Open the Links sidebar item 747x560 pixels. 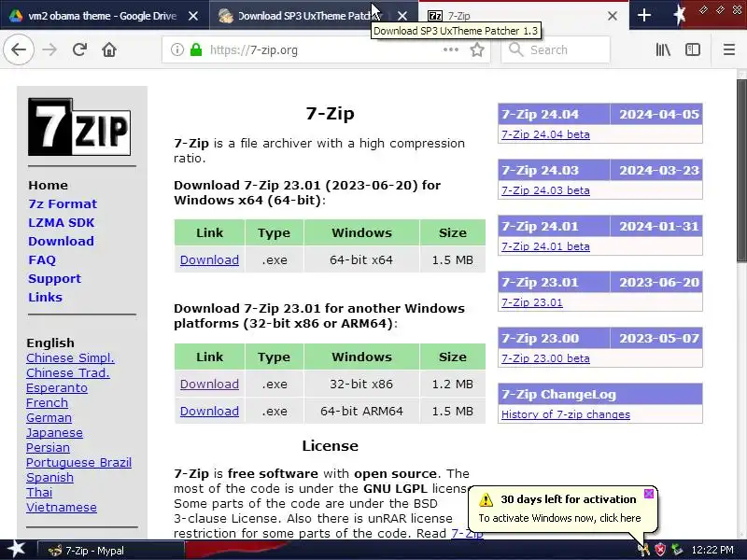[45, 297]
